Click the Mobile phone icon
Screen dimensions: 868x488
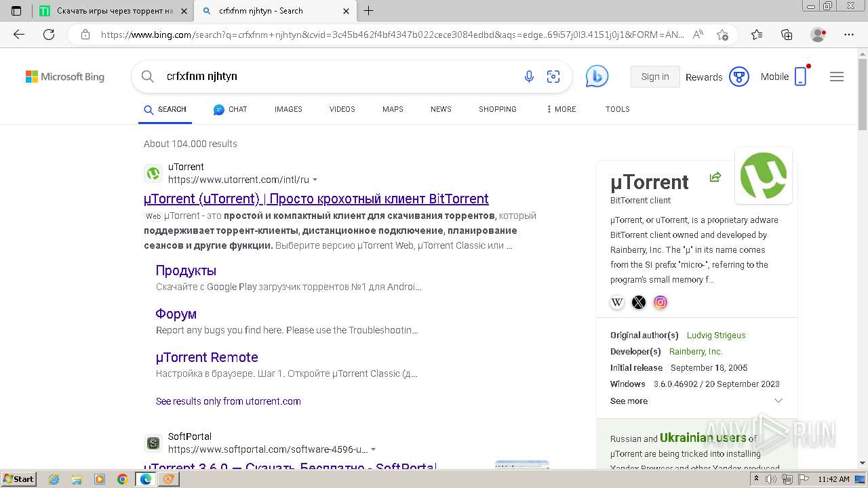(x=801, y=77)
